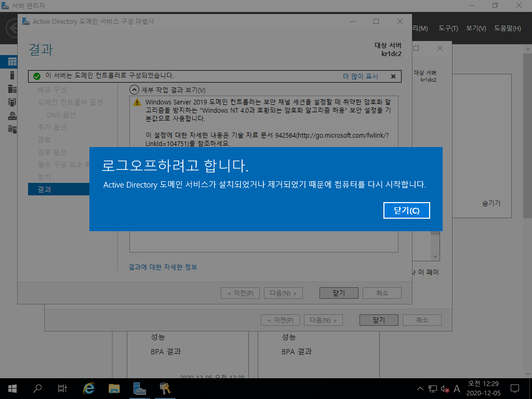Open left tile's BPA 결과 entry
The height and width of the screenshot is (399, 532).
click(x=166, y=352)
